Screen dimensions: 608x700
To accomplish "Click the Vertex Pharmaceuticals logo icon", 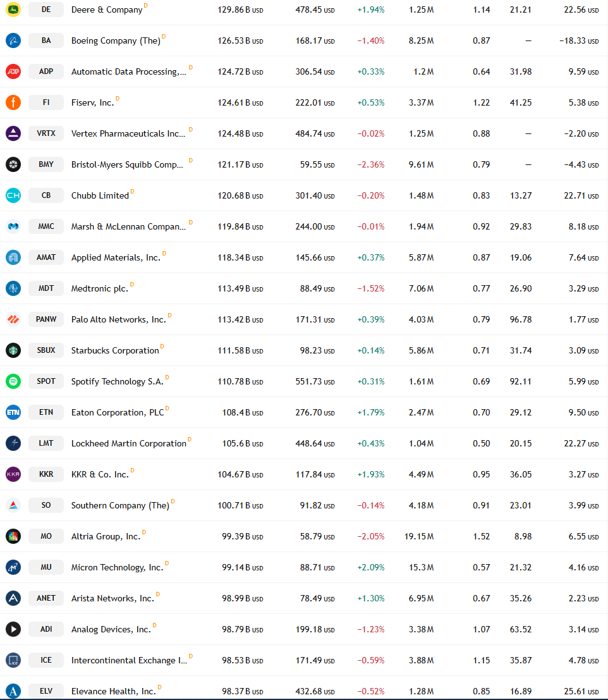I will coord(13,133).
